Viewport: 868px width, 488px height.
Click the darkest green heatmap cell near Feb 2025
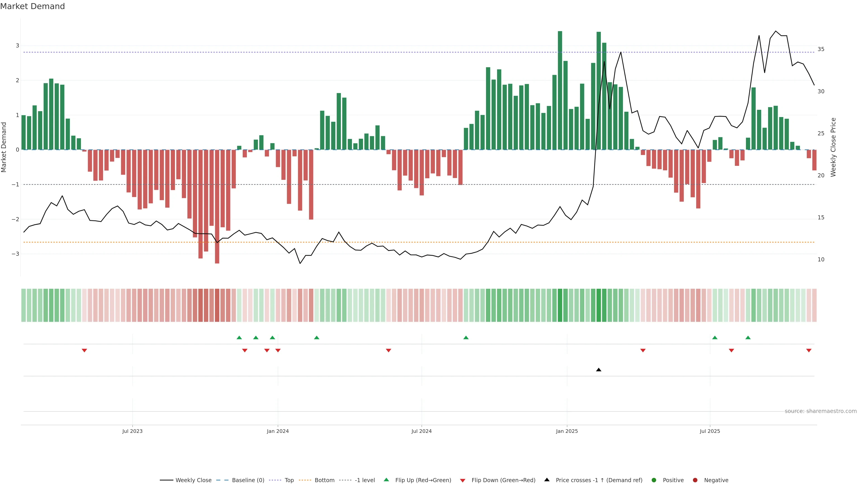click(x=598, y=305)
